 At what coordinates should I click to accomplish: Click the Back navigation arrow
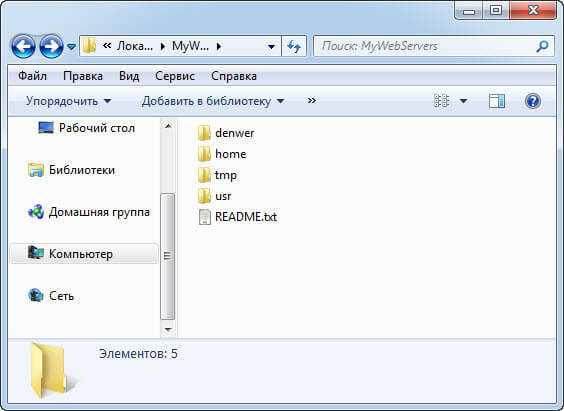[x=23, y=46]
